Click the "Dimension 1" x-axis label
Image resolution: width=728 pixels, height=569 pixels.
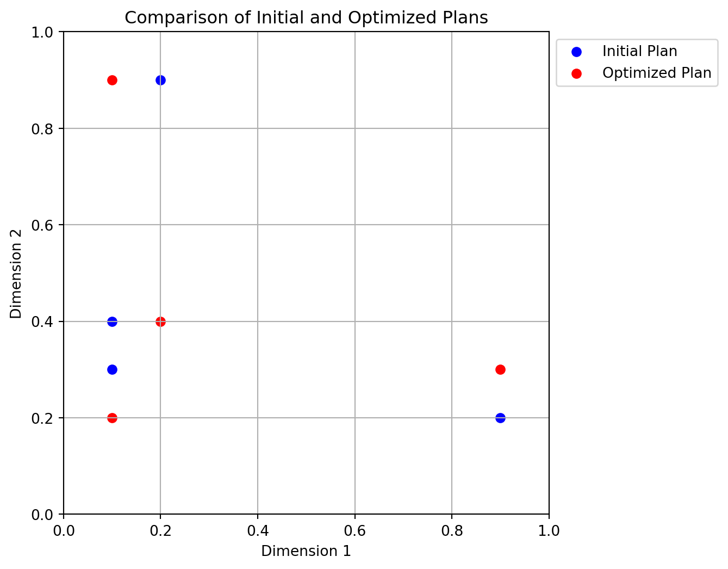306,551
